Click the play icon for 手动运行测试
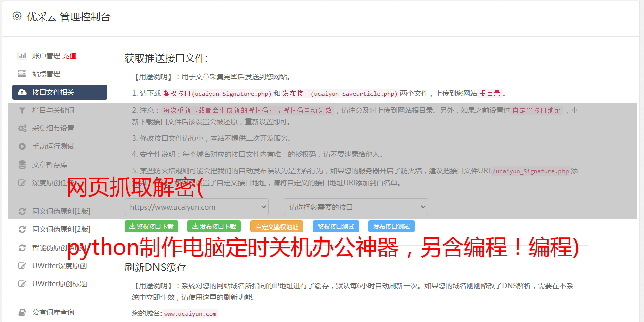 [22, 146]
